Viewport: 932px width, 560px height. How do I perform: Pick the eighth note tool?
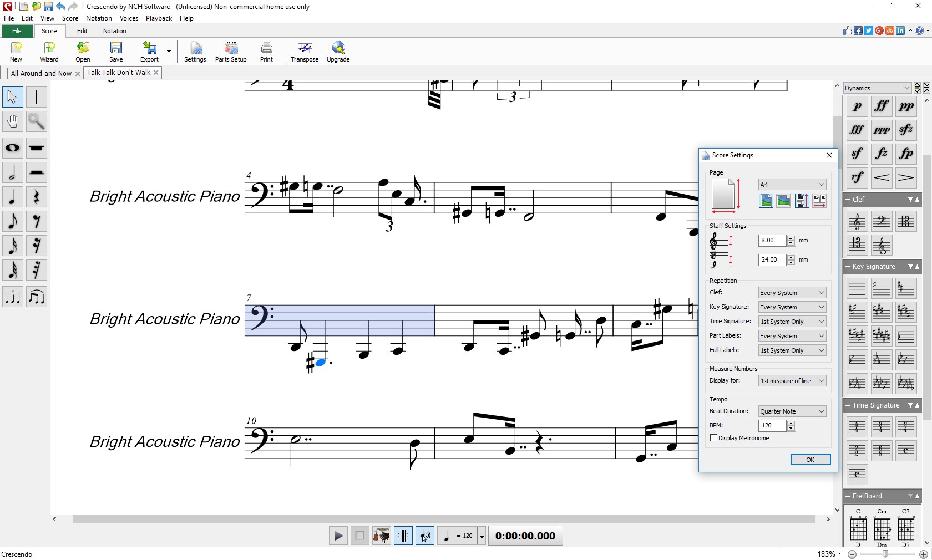12,221
